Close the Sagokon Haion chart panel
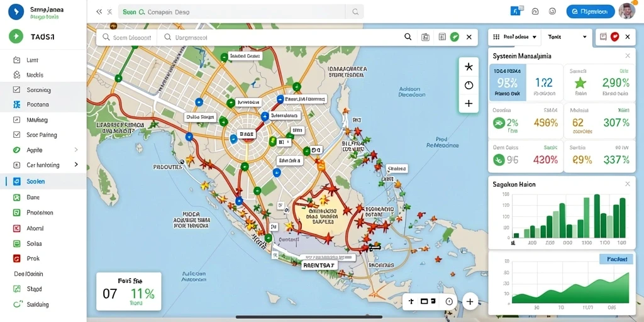This screenshot has height=322, width=644. (x=628, y=184)
